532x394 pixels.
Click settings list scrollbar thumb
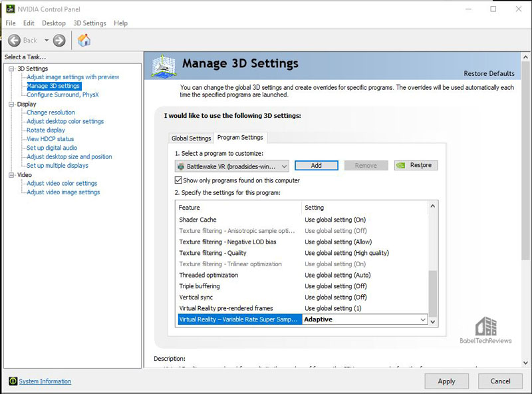(433, 294)
